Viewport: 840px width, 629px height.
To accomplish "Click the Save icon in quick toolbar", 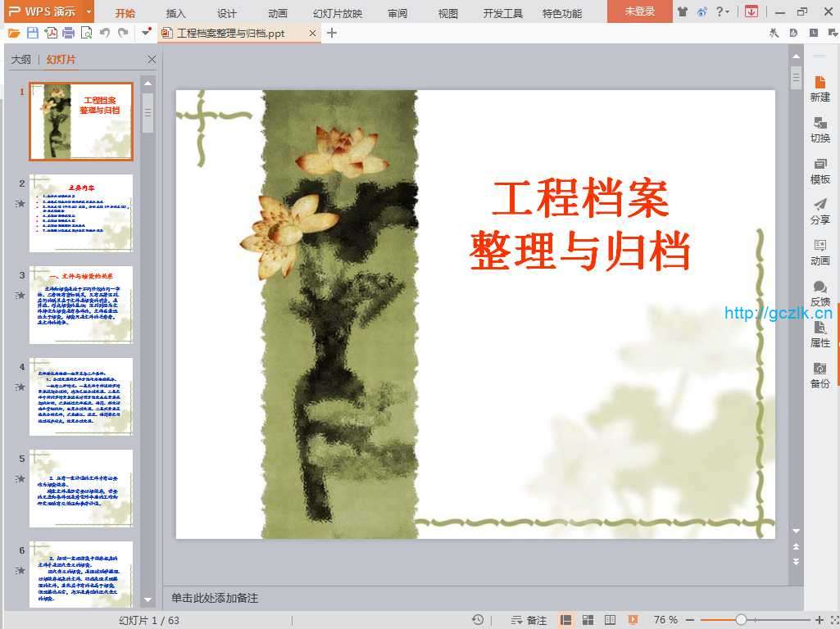I will click(33, 33).
